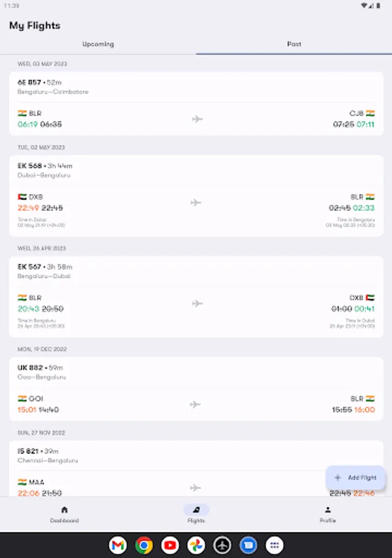Screen dimensions: 392x558
Task: Launch YouTube from the dock
Action: point(170,545)
